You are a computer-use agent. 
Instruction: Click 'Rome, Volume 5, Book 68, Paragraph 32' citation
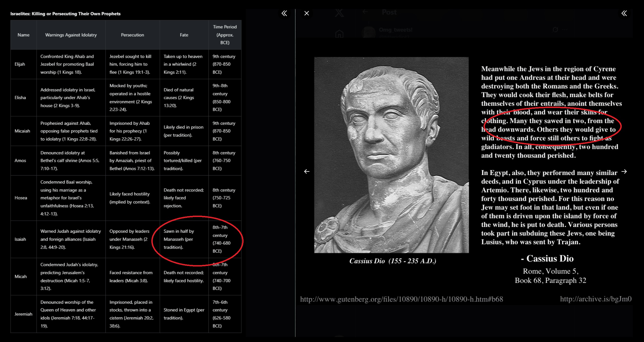pos(551,276)
